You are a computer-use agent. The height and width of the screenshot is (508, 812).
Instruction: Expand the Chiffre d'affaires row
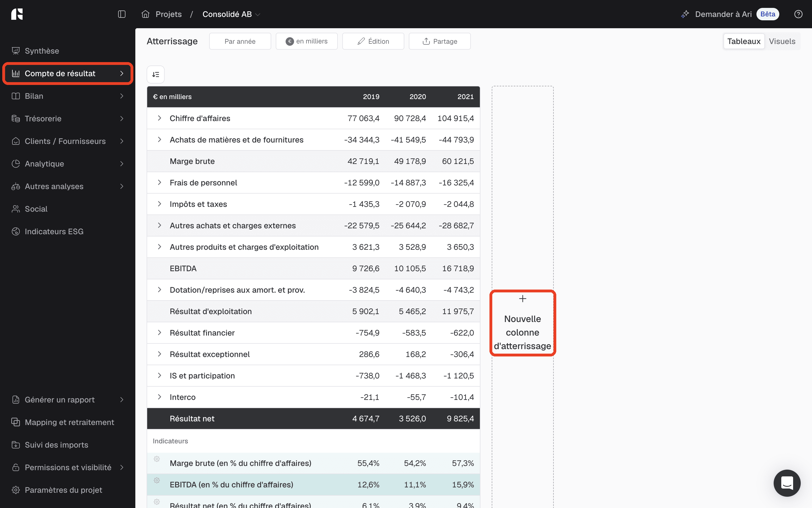[159, 118]
